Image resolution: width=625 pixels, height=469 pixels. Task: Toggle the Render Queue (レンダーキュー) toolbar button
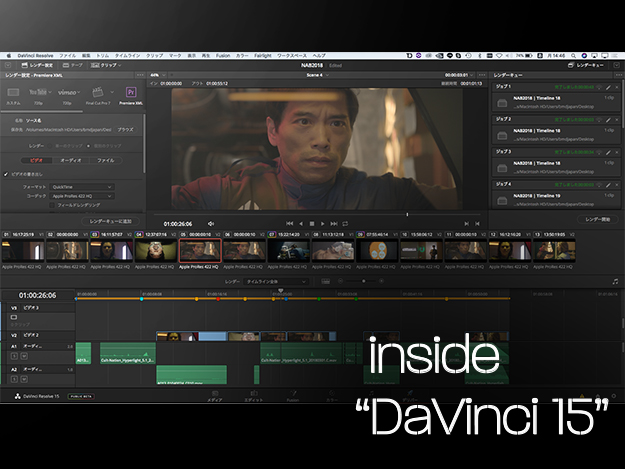[586, 65]
